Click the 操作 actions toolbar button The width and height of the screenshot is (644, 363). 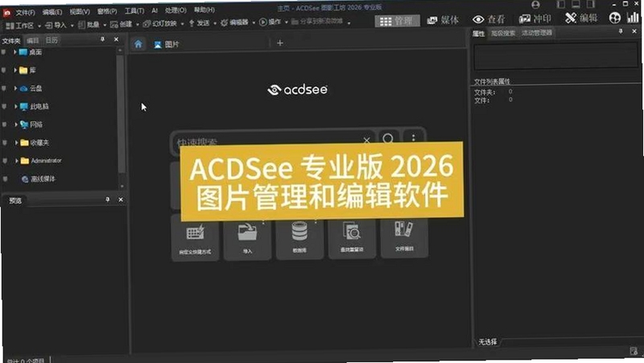click(270, 23)
